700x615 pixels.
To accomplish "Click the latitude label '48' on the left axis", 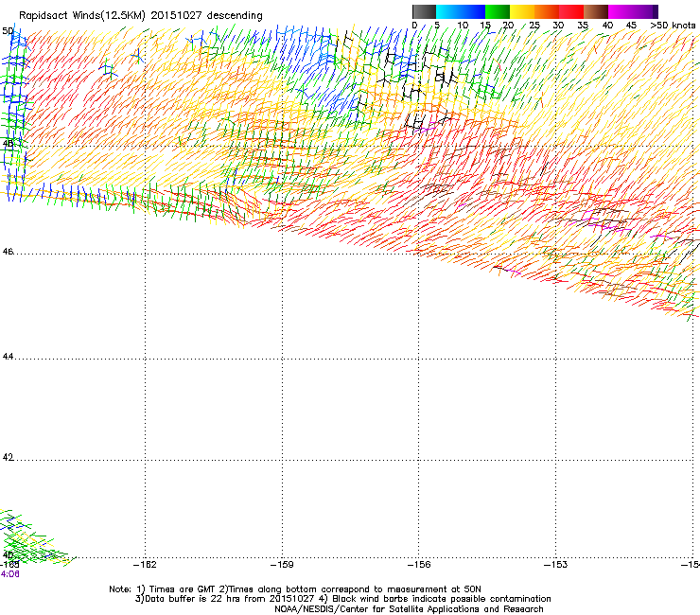I will [8, 144].
